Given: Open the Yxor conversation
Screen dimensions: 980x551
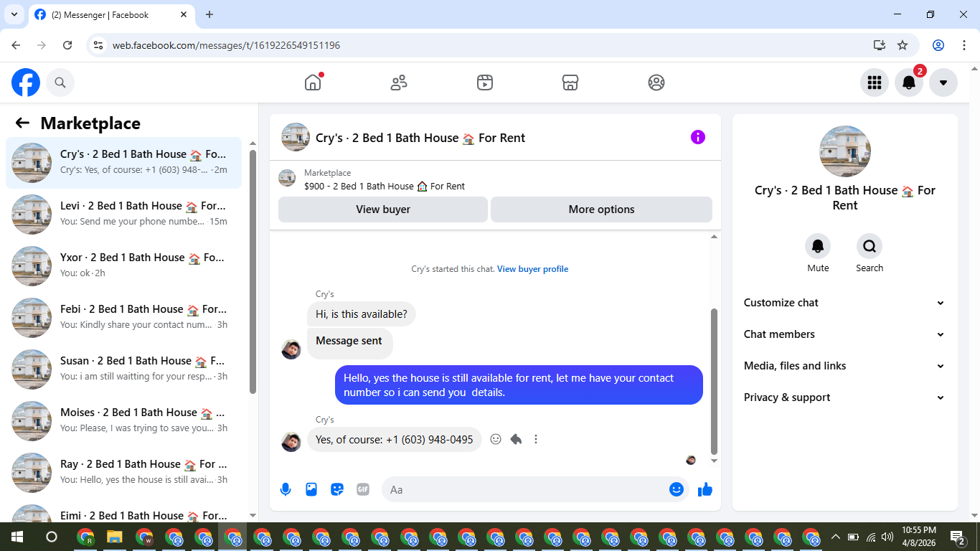Looking at the screenshot, I should click(123, 266).
